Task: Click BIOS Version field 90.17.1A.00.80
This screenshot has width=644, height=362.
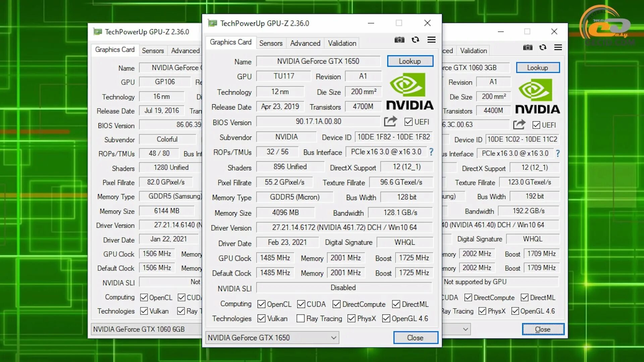Action: pyautogui.click(x=318, y=121)
